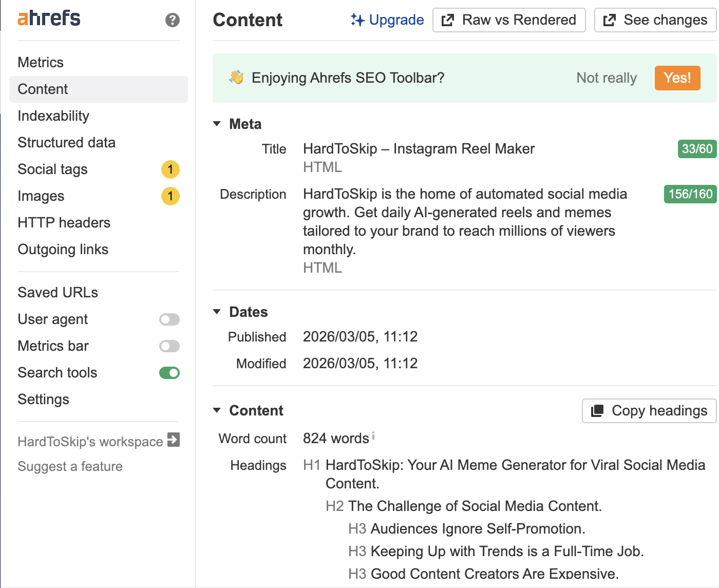Click the Suggest a feature link
719x588 pixels.
click(x=70, y=466)
